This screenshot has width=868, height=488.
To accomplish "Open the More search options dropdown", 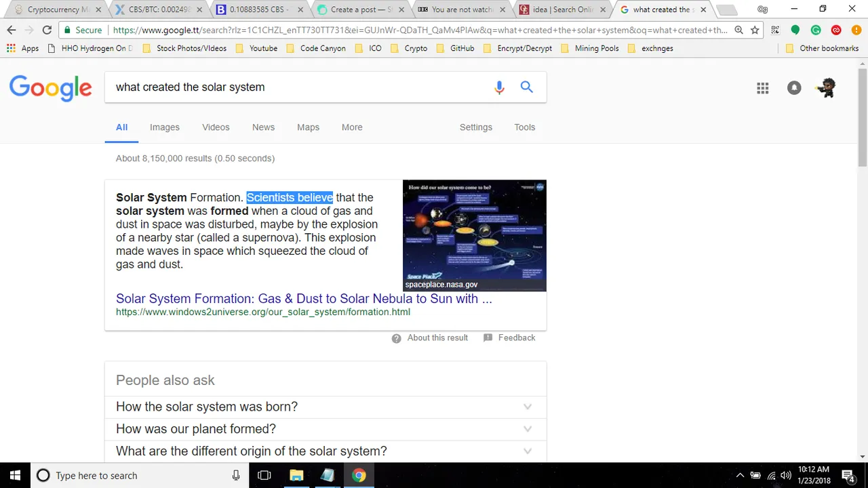I will [352, 127].
